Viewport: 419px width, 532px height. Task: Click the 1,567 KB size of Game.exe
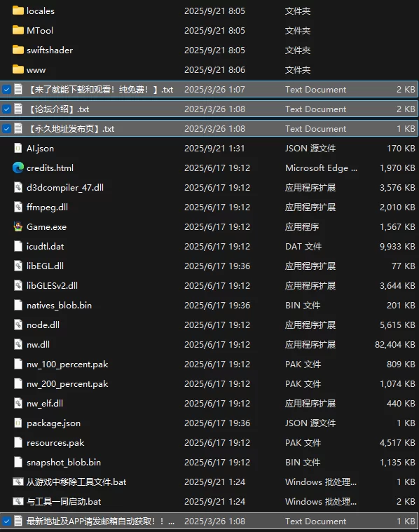point(397,226)
